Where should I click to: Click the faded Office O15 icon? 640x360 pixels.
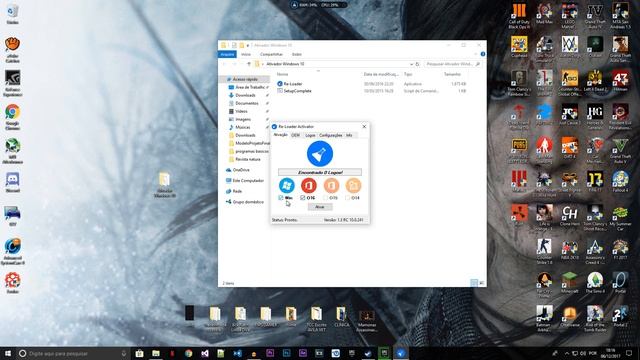[x=331, y=185]
